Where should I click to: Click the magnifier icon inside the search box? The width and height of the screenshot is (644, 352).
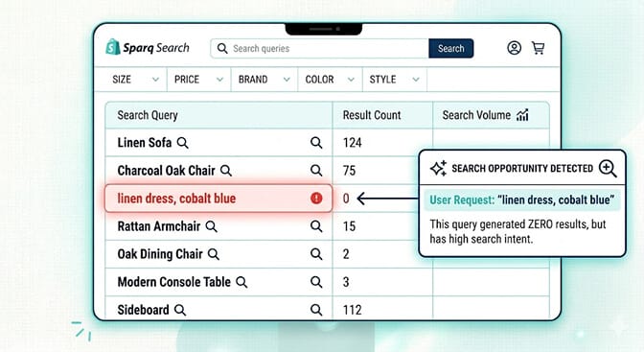tap(222, 49)
